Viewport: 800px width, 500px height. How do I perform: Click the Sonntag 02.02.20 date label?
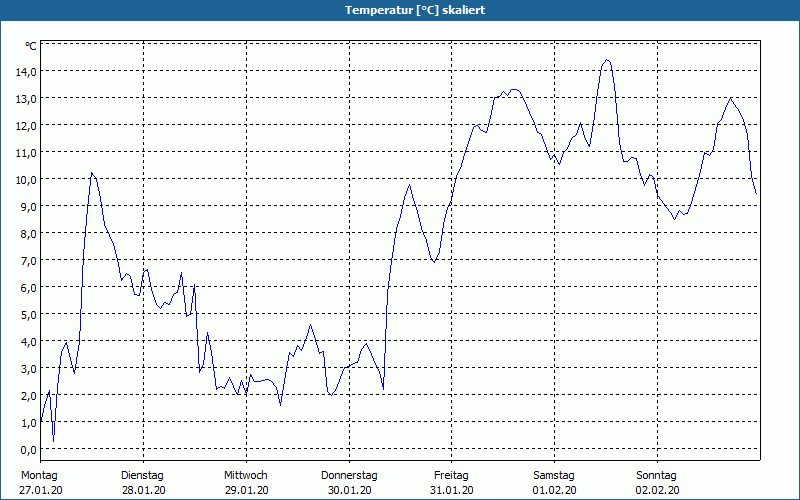657,483
